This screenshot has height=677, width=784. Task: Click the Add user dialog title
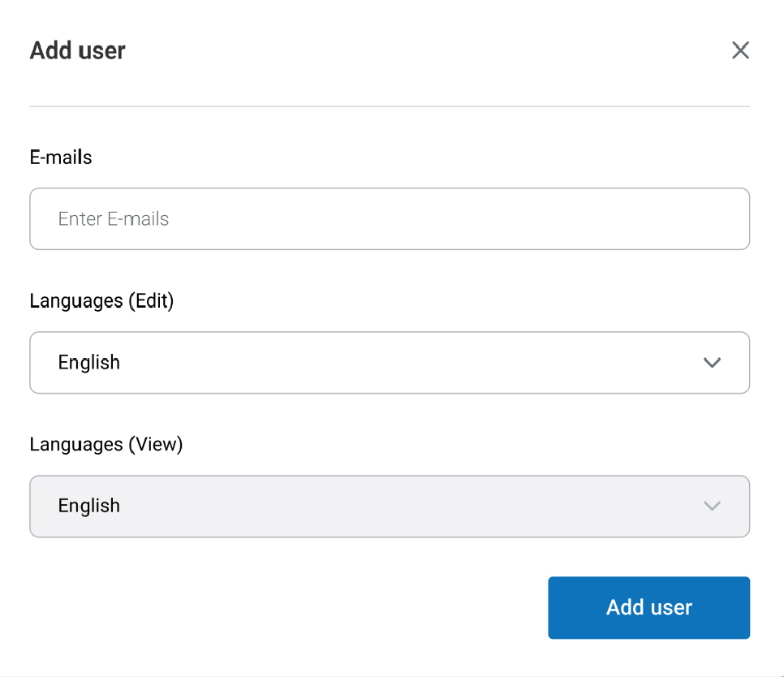[x=77, y=50]
